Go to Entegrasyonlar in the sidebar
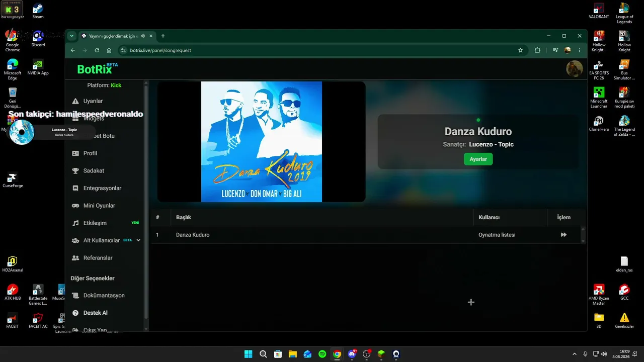This screenshot has width=644, height=362. (102, 188)
